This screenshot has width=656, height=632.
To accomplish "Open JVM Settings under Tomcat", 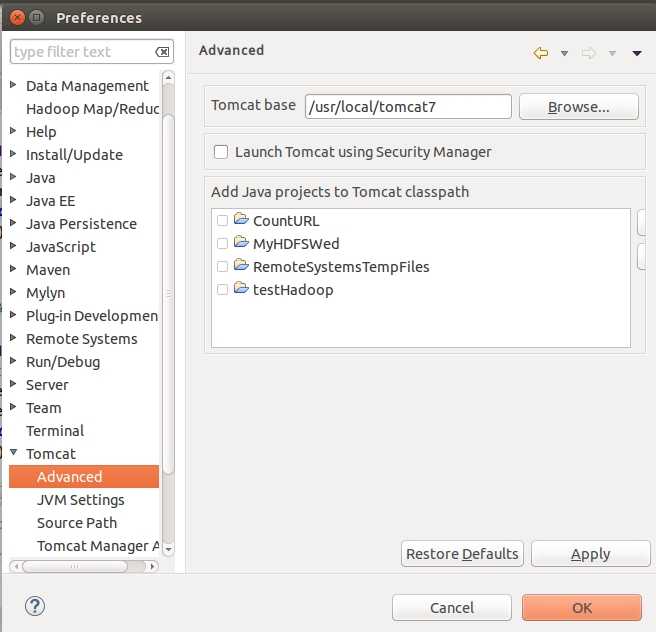I will pyautogui.click(x=80, y=500).
